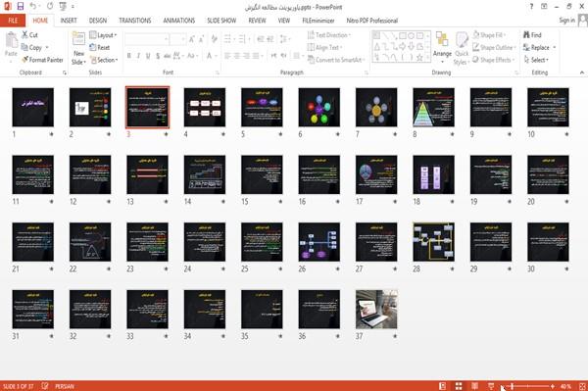Switch to the TRANSITIONS tab
The height and width of the screenshot is (391, 588).
tap(135, 21)
